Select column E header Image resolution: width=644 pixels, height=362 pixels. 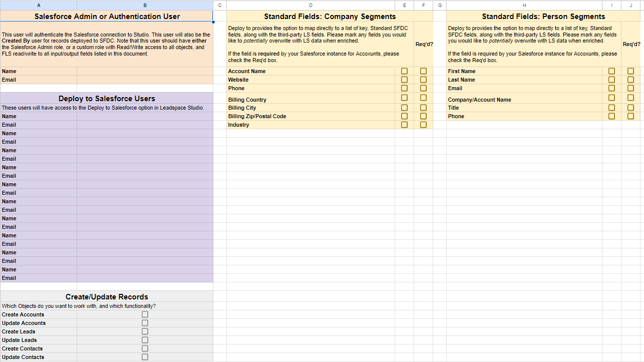[404, 5]
